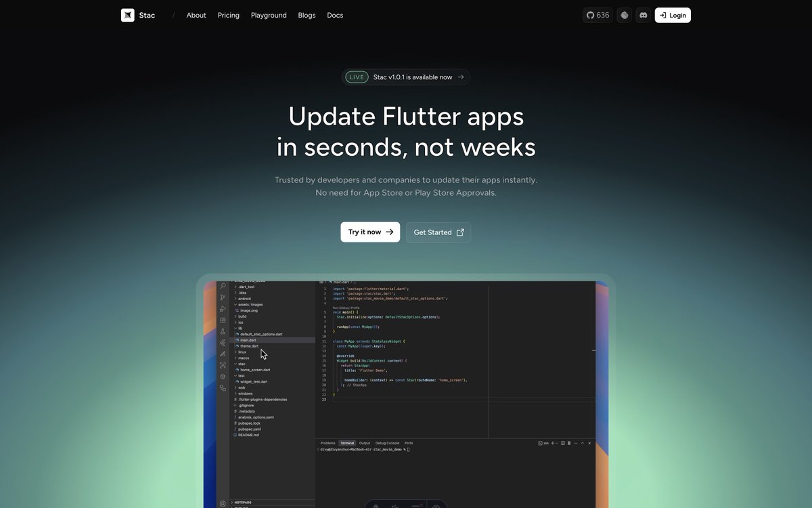Click the Run code lens above main()
812x508 pixels.
coord(336,308)
